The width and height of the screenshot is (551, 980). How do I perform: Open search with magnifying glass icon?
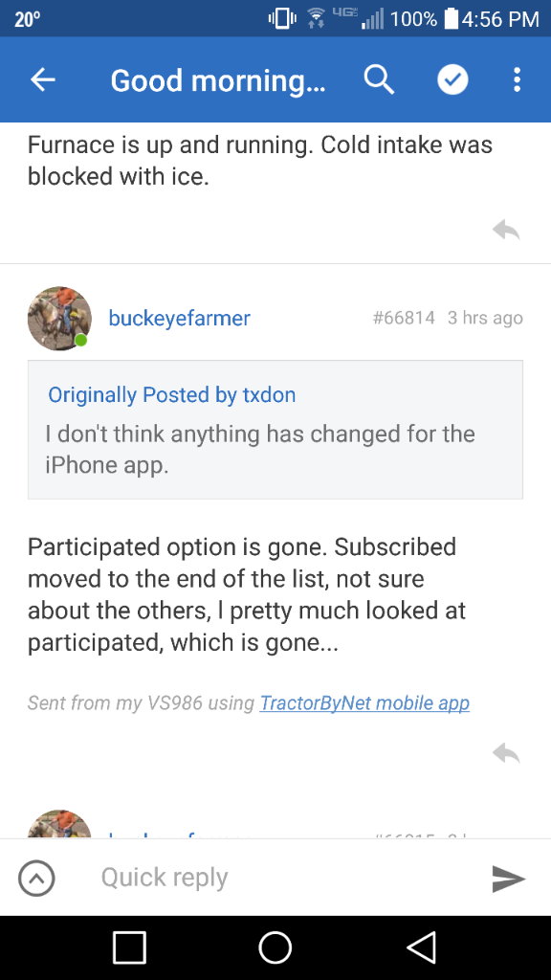click(x=379, y=80)
